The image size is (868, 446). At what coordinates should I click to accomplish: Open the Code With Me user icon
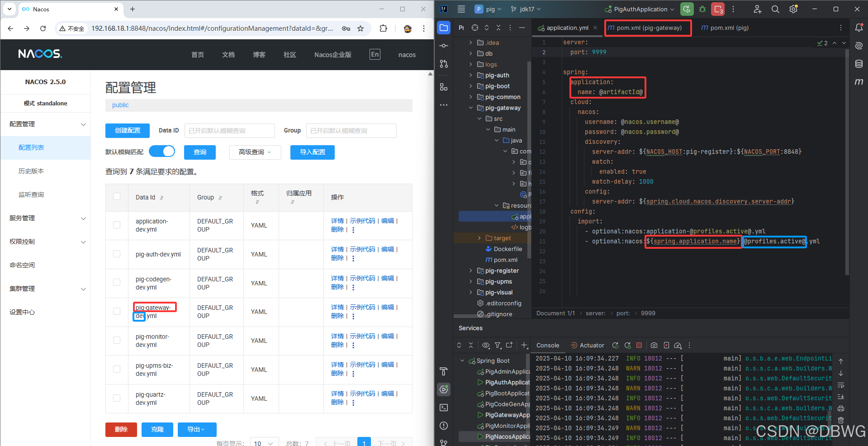tap(758, 9)
